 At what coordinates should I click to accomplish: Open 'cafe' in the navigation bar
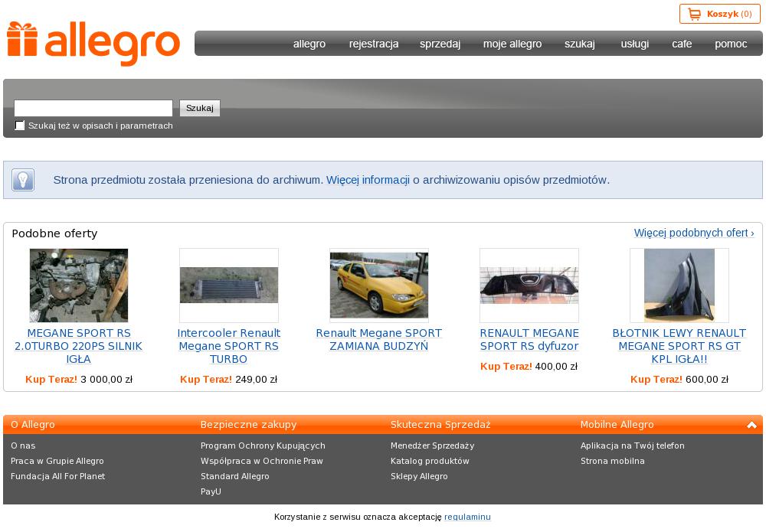[682, 44]
